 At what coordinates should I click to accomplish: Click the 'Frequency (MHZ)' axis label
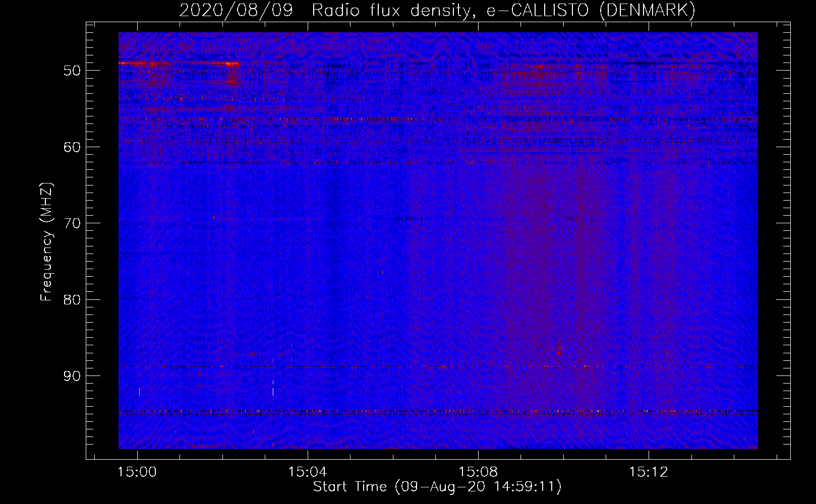click(x=46, y=242)
